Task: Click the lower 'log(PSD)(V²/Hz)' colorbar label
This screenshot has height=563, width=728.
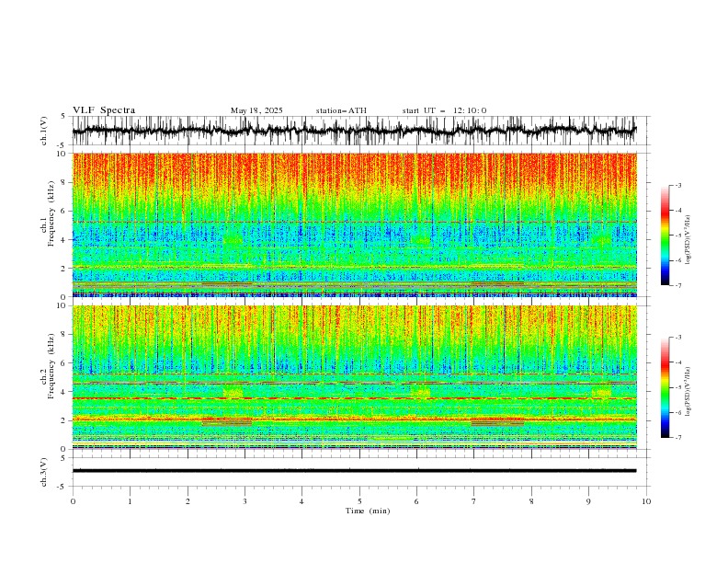Action: [x=688, y=391]
